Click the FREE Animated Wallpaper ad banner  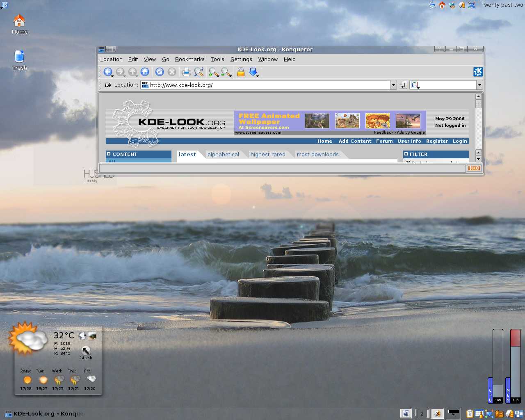point(330,123)
